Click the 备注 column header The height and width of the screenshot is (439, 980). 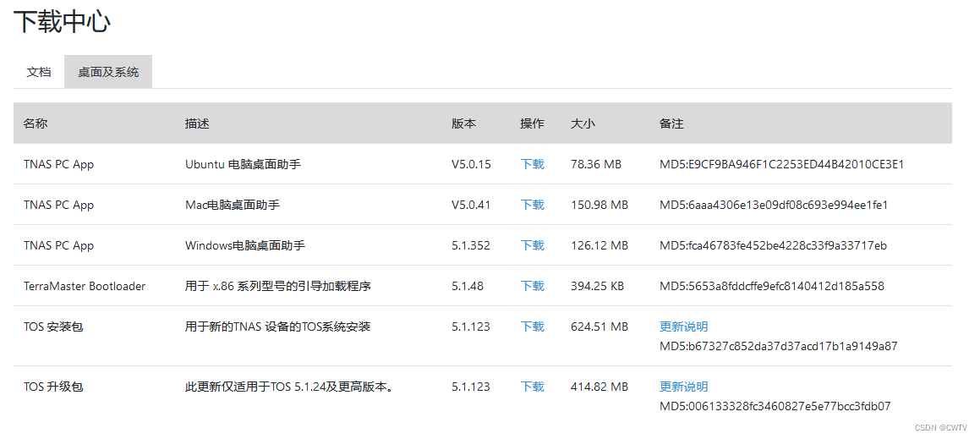point(672,123)
